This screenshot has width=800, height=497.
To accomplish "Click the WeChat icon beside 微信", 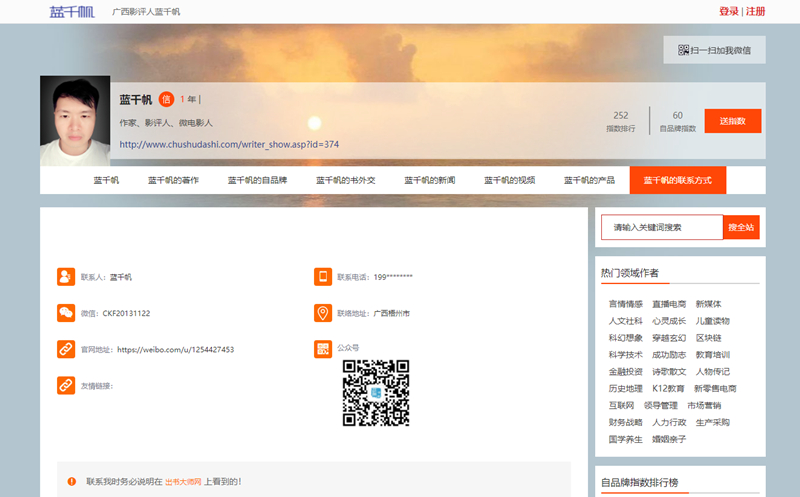I will click(66, 313).
